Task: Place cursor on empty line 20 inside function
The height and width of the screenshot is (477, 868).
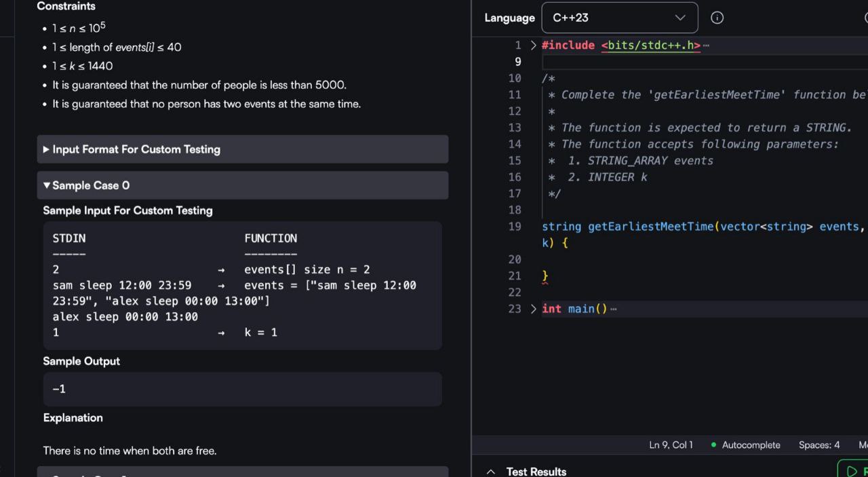Action: click(678, 259)
